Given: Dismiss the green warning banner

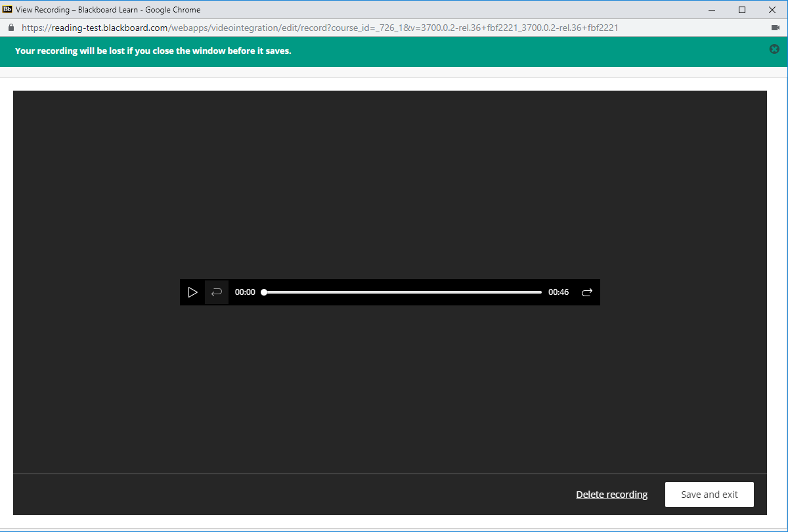Looking at the screenshot, I should pos(774,49).
